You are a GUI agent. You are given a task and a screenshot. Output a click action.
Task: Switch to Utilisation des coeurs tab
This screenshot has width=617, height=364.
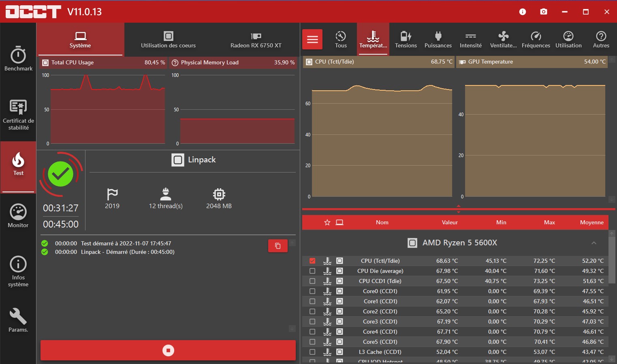tap(168, 39)
